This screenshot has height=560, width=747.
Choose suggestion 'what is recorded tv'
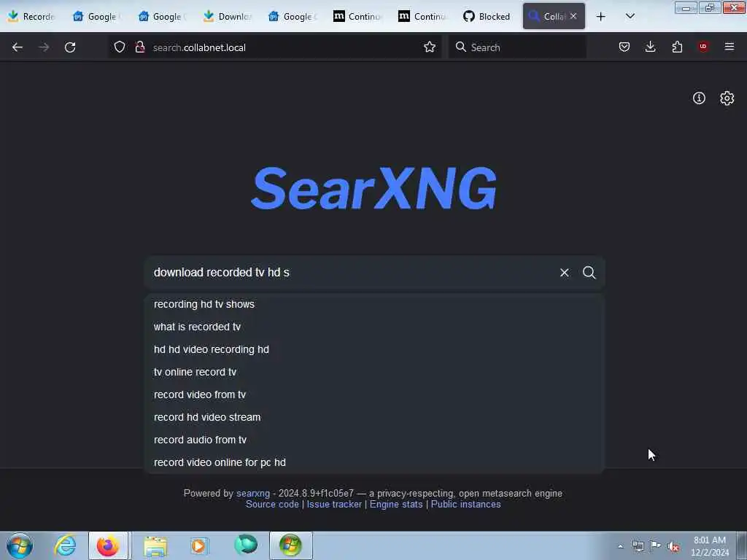[374, 327]
